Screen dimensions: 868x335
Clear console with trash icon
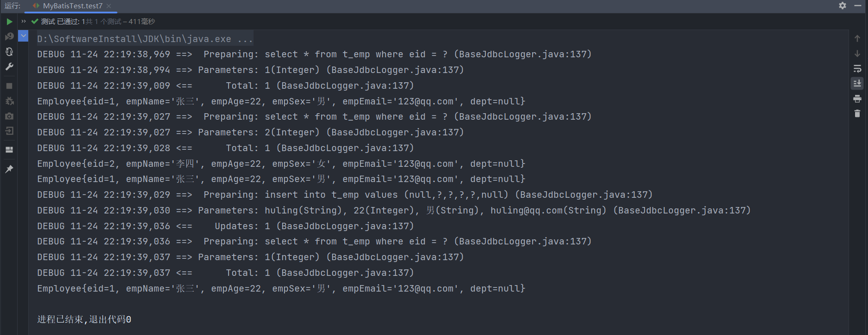pos(857,114)
